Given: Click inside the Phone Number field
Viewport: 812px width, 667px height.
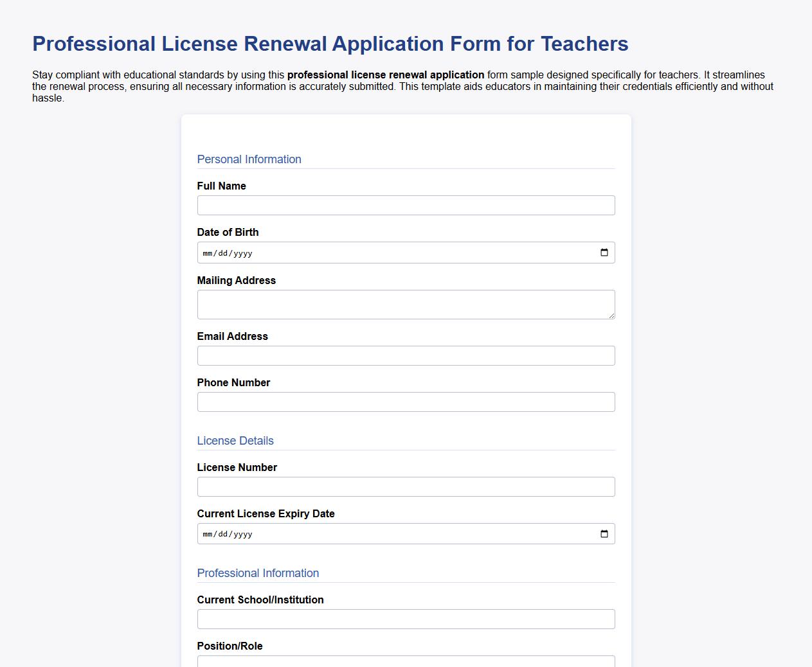Looking at the screenshot, I should pos(405,402).
